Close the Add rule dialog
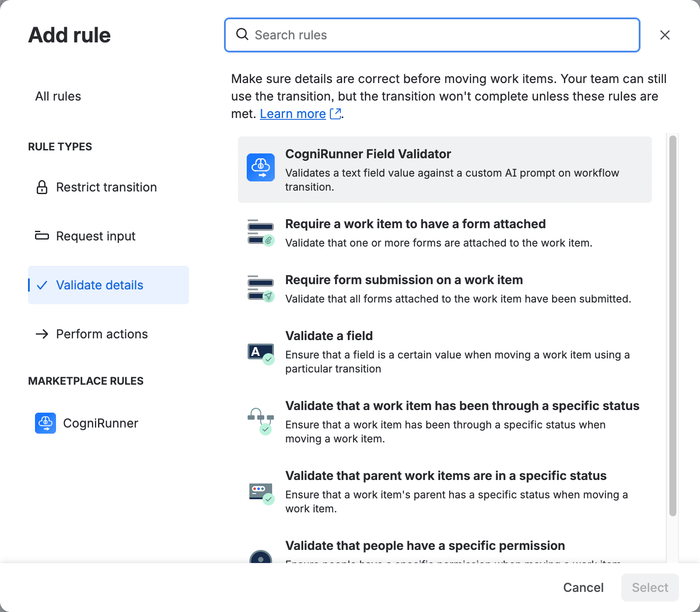This screenshot has width=700, height=612. point(665,35)
